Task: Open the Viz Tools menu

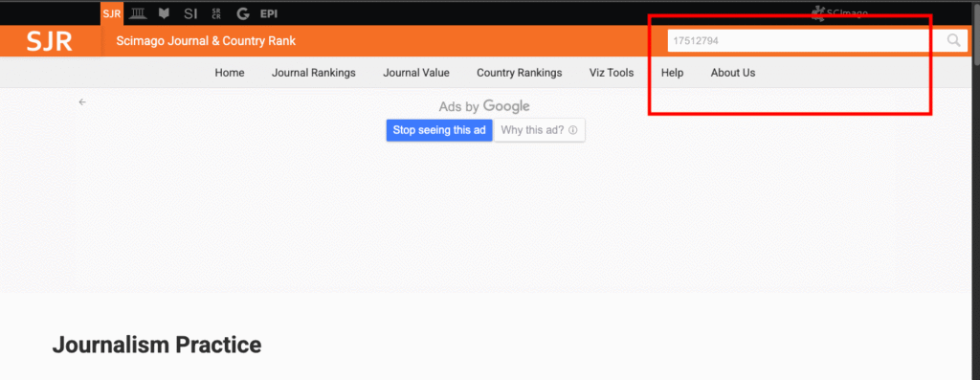Action: [612, 73]
